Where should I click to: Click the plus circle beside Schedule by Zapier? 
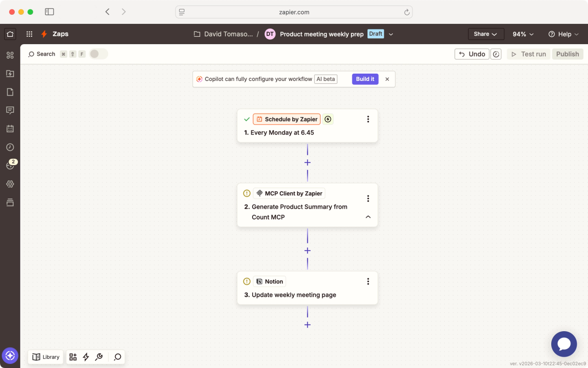pos(328,119)
